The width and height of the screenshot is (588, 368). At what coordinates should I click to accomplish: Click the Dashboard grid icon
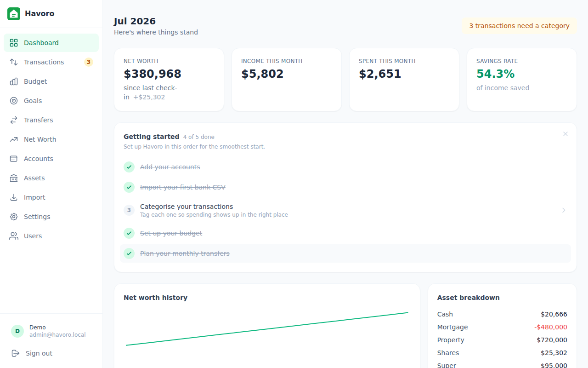(14, 43)
